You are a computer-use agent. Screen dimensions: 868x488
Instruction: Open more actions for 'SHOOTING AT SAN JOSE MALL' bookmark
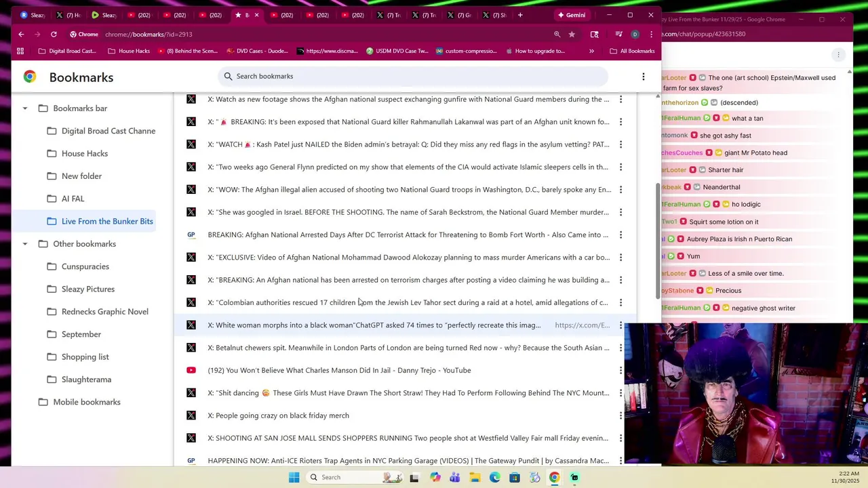[620, 438]
